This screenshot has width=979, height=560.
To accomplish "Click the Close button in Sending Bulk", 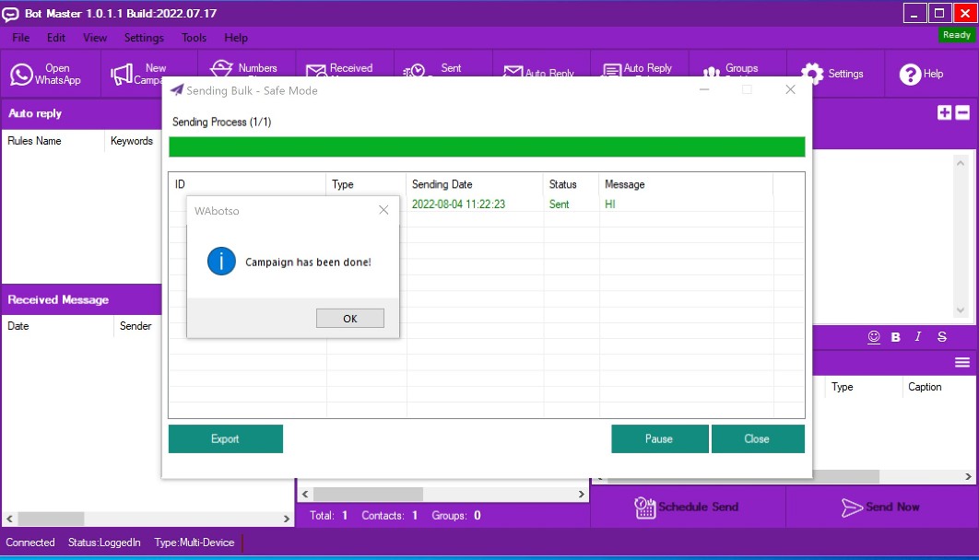I will [758, 438].
